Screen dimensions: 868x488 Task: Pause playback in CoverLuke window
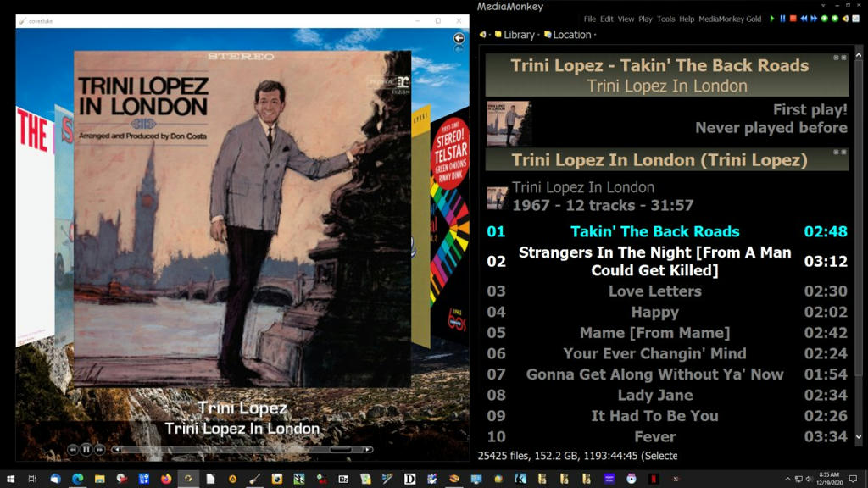(86, 450)
